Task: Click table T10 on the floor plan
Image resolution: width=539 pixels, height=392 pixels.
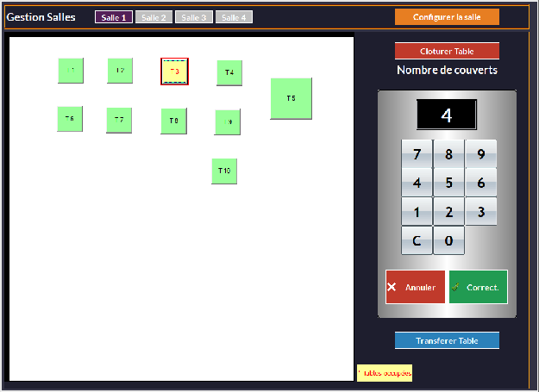Action: coord(224,171)
